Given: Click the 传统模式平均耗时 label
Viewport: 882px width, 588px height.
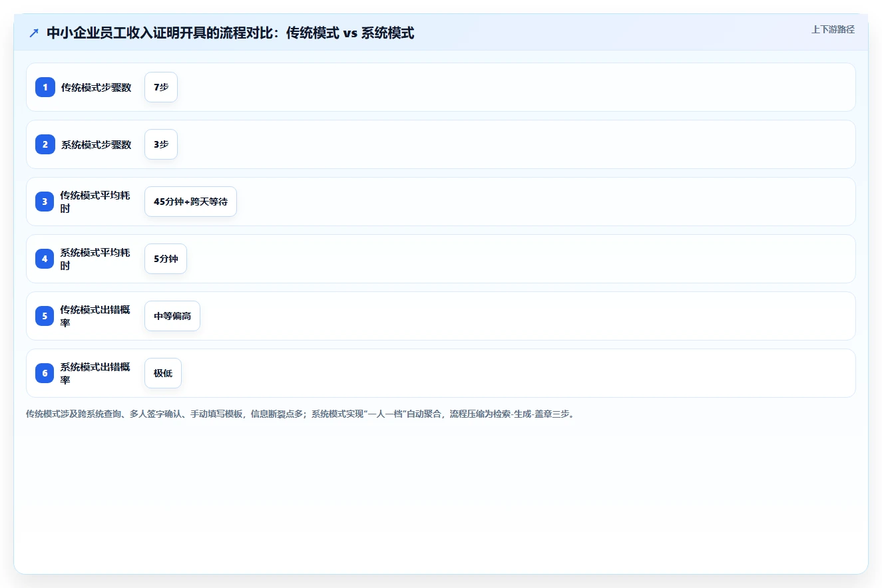Looking at the screenshot, I should [x=95, y=202].
